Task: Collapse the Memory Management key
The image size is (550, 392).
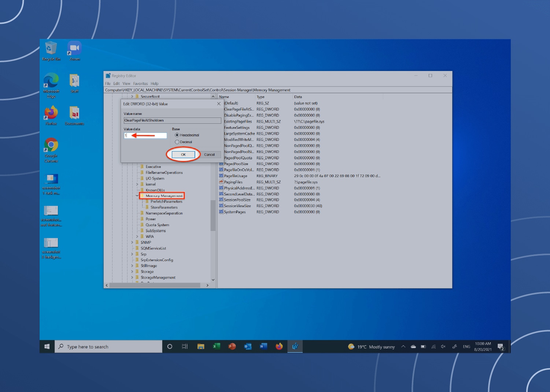Action: tap(137, 195)
